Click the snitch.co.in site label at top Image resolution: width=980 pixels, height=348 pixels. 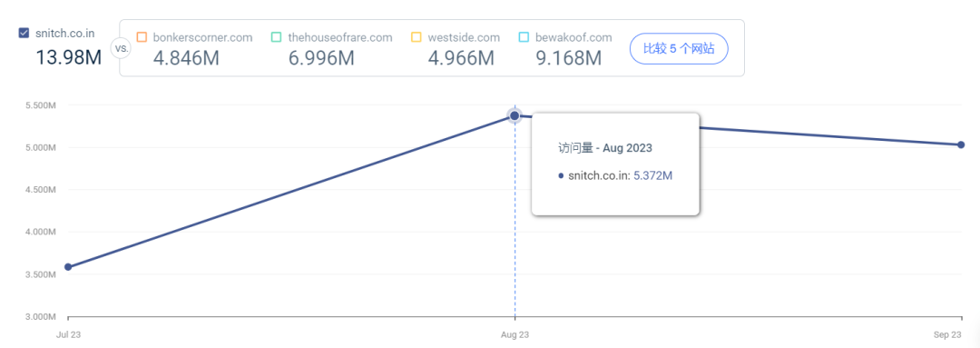(65, 34)
